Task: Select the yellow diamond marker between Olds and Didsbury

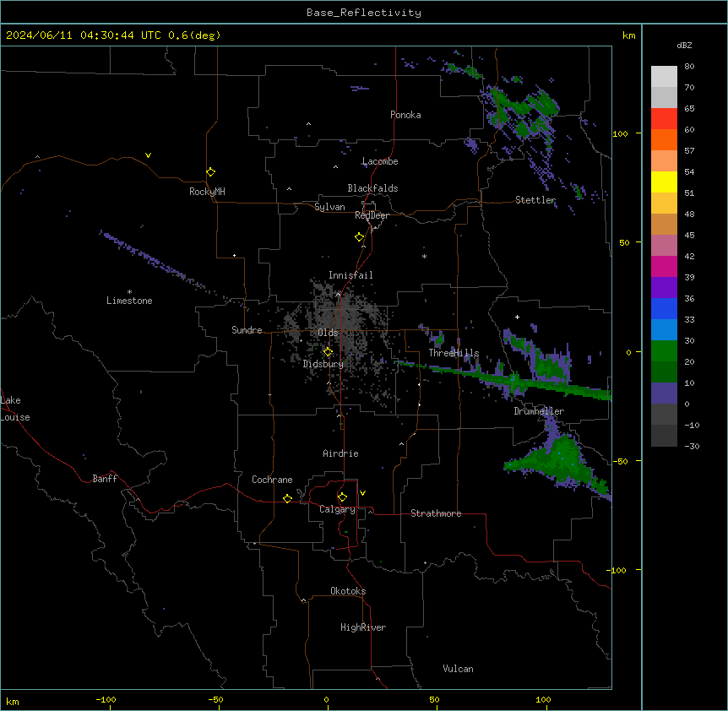Action: pyautogui.click(x=328, y=352)
